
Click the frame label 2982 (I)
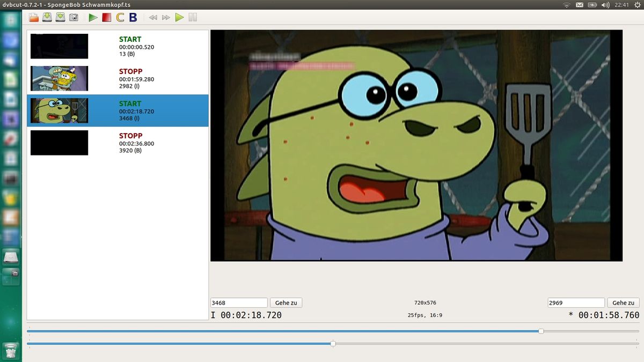pos(130,86)
